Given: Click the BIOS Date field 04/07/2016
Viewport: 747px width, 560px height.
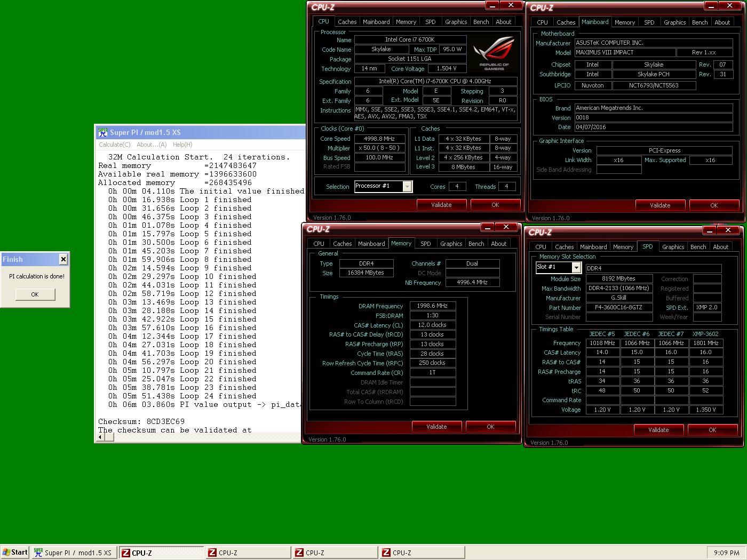Looking at the screenshot, I should [653, 127].
